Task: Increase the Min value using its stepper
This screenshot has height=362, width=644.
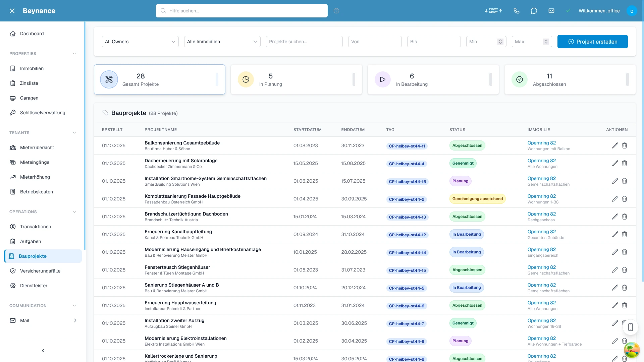Action: 500,40
